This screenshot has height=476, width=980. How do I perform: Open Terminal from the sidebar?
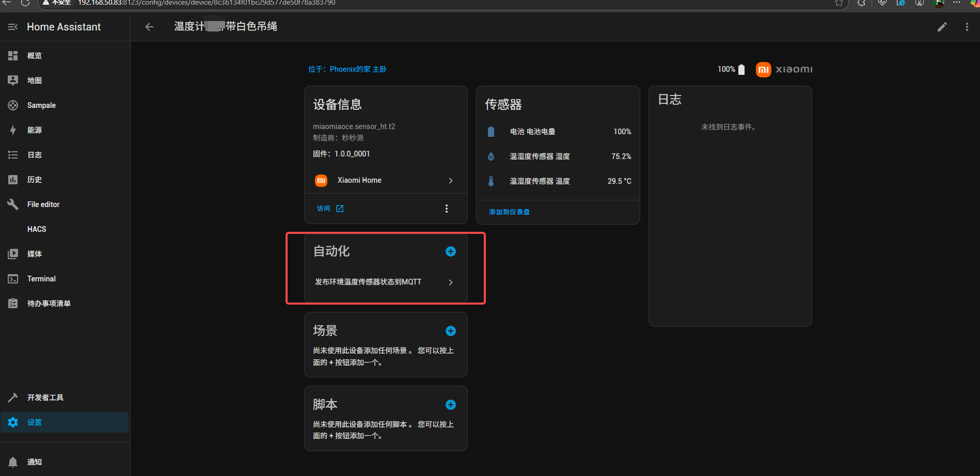pyautogui.click(x=41, y=279)
